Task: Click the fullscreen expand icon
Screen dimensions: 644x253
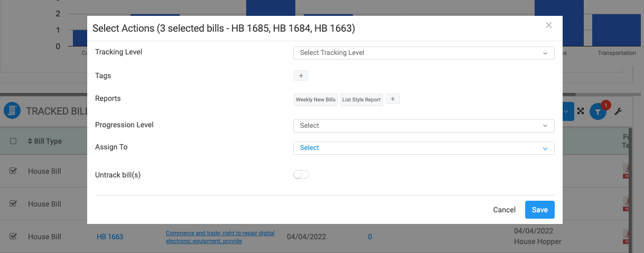Action: click(581, 111)
